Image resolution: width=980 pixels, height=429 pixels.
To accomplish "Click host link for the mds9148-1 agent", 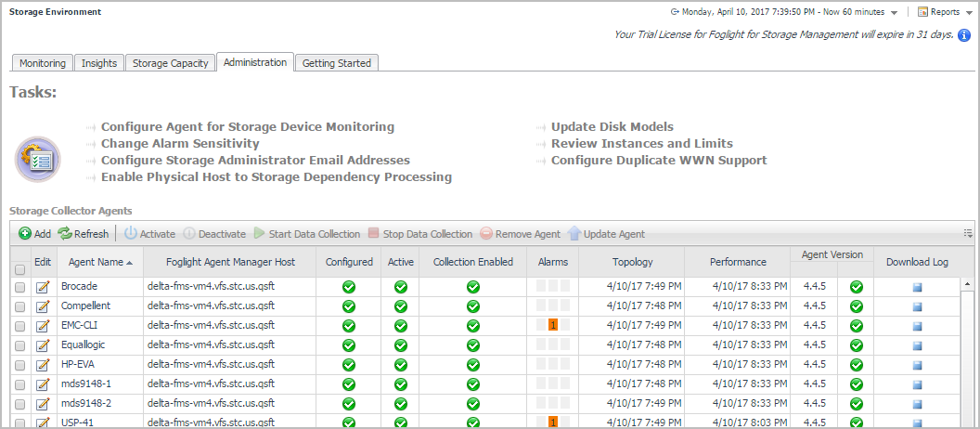I will pos(211,383).
